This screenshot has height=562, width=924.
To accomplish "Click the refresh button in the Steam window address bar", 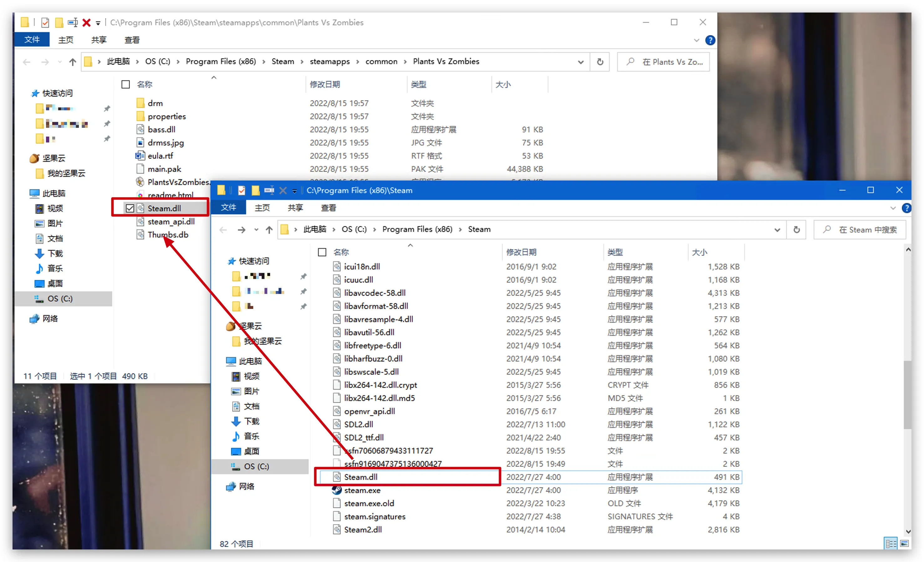I will click(797, 229).
